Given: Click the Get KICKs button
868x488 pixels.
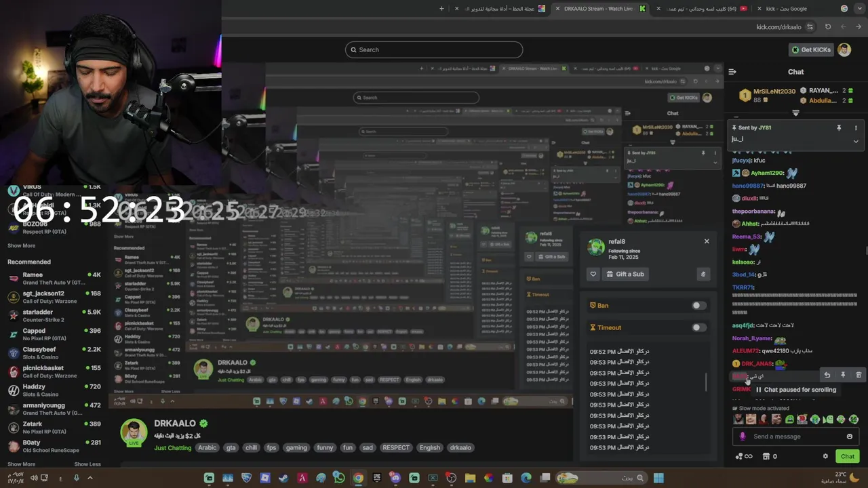Looking at the screenshot, I should coord(811,49).
